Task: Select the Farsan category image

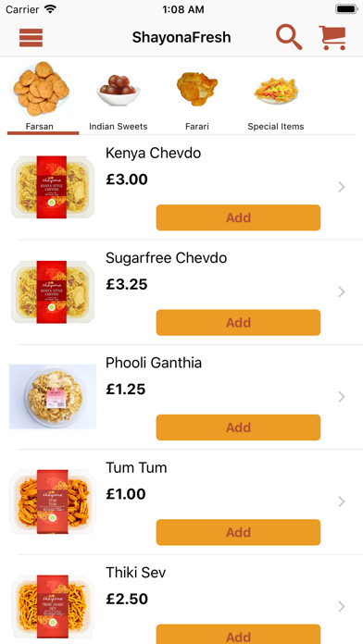Action: [x=41, y=89]
